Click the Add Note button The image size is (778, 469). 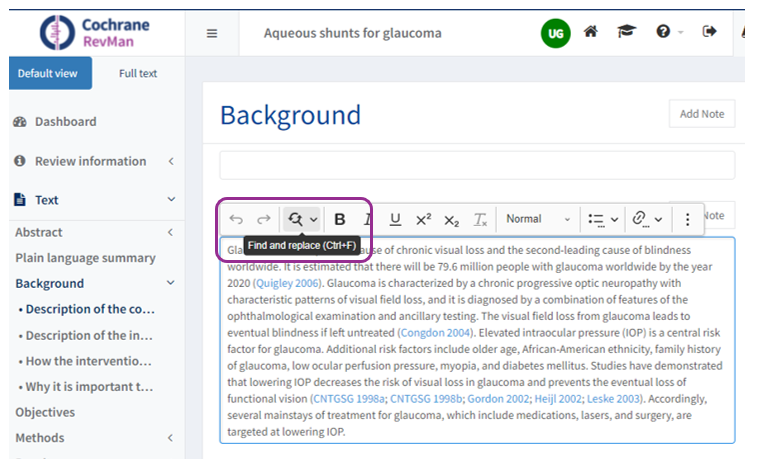point(701,114)
